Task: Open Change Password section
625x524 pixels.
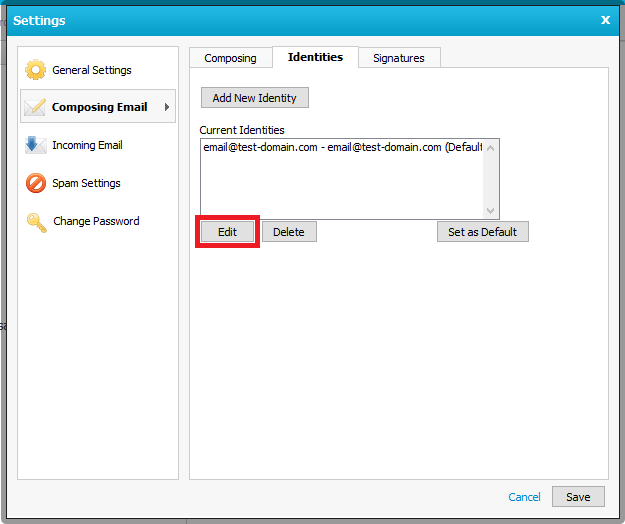Action: click(98, 221)
